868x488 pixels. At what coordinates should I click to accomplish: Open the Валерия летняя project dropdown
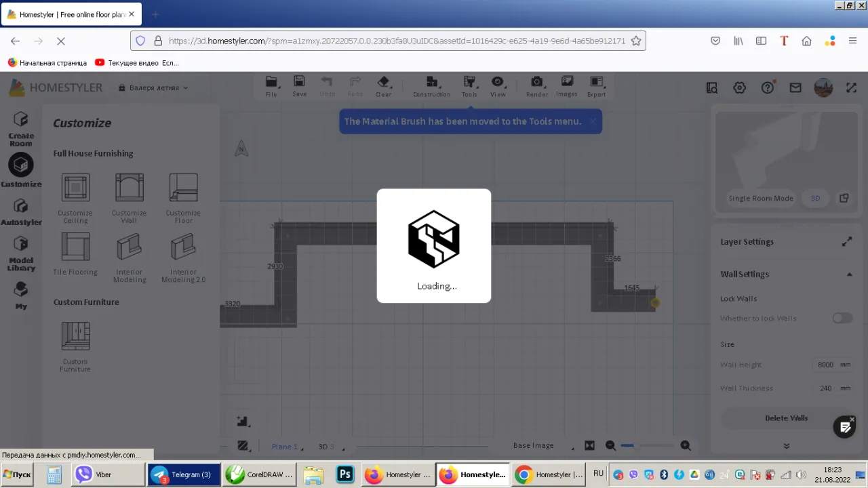click(x=154, y=87)
